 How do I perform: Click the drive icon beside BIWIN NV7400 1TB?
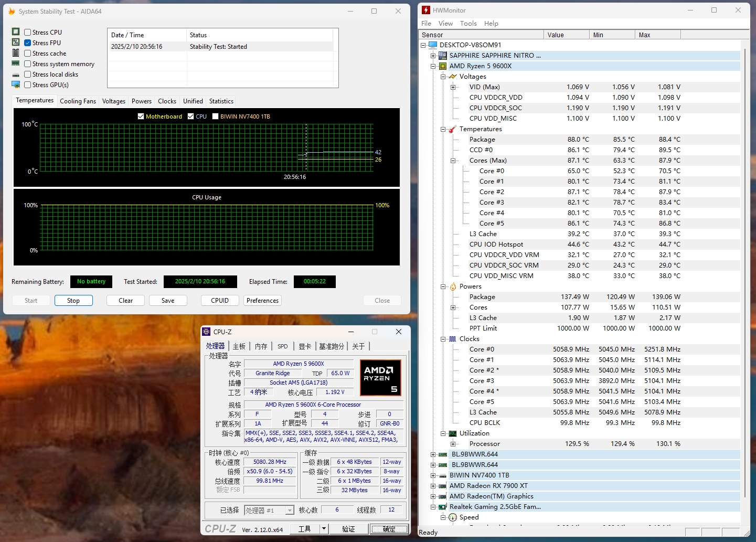point(443,475)
